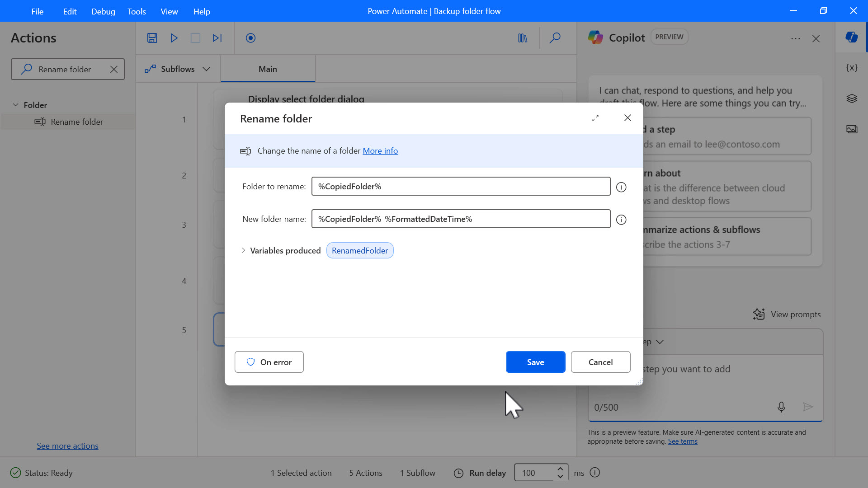Save the flow using the save icon
Viewport: 868px width, 488px height.
pyautogui.click(x=152, y=38)
